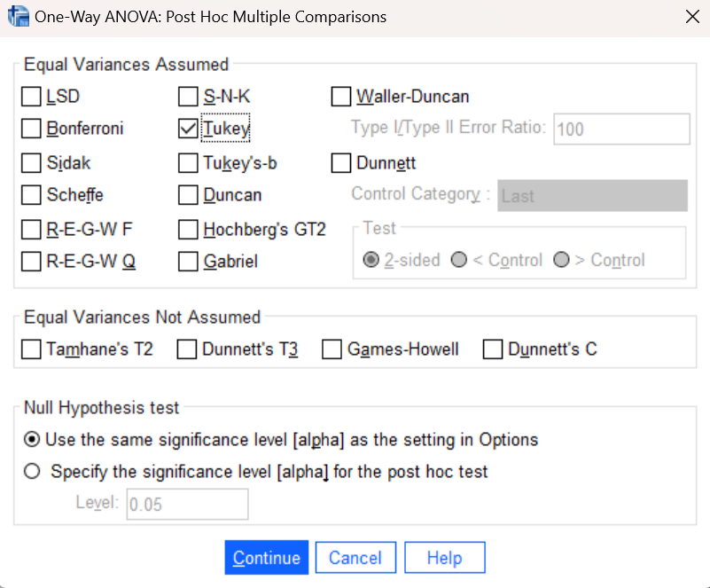710x588 pixels.
Task: Click the Type I/Type II Error Ratio field
Action: [x=621, y=129]
